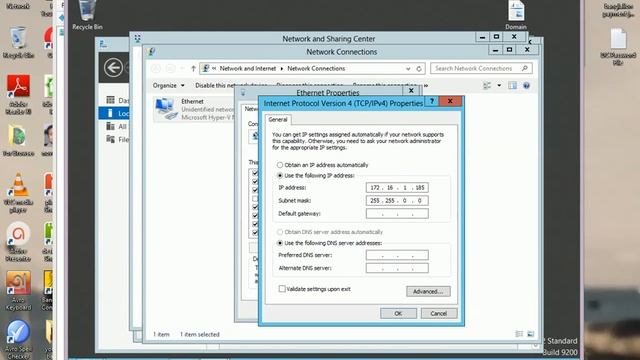Screen dimensions: 640x360
Task: Open the Organize dropdown menu
Action: point(169,85)
